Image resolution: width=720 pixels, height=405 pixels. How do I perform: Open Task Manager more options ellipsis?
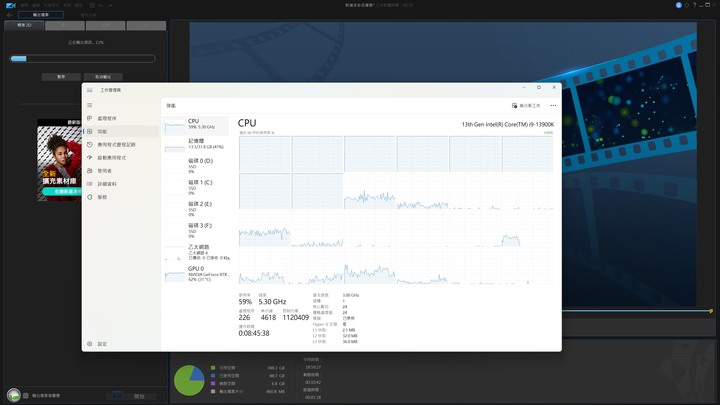click(x=553, y=106)
